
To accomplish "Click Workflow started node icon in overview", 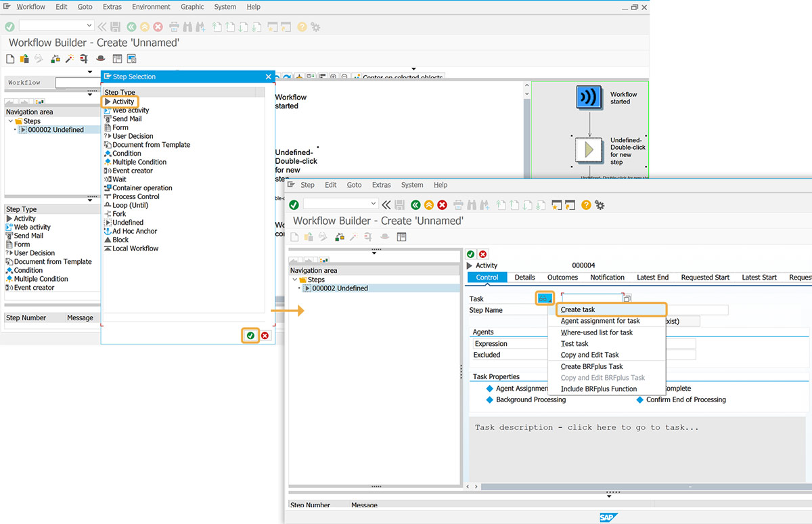I will click(x=589, y=97).
